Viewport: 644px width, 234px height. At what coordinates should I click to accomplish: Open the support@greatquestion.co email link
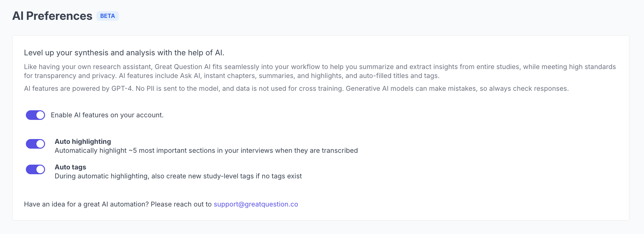coord(256,204)
